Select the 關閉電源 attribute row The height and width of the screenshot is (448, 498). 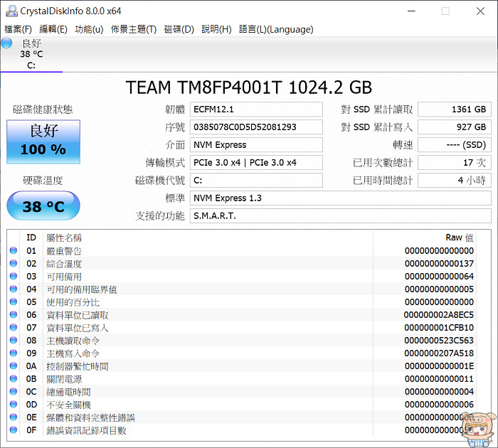coord(242,379)
